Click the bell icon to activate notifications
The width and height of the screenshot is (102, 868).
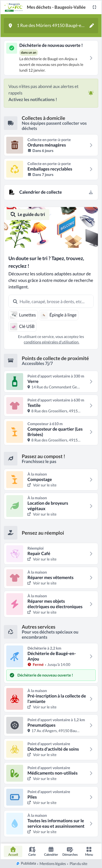[x=91, y=93]
